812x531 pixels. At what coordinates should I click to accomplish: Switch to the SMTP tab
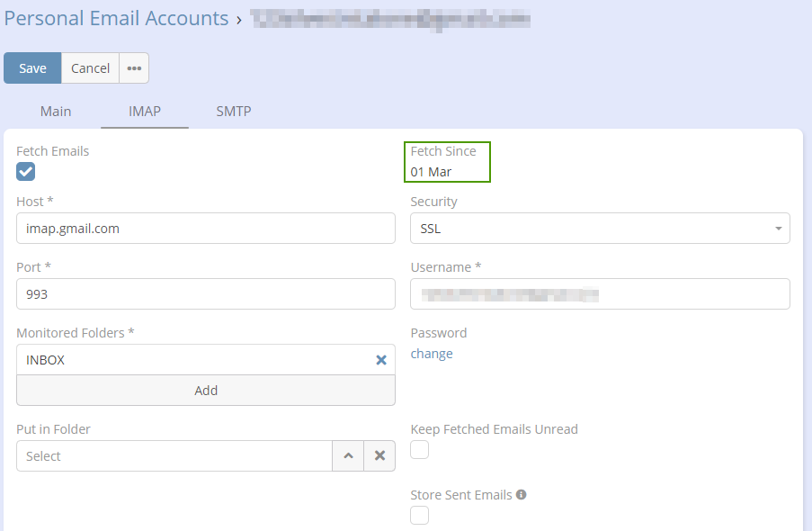[x=234, y=112]
